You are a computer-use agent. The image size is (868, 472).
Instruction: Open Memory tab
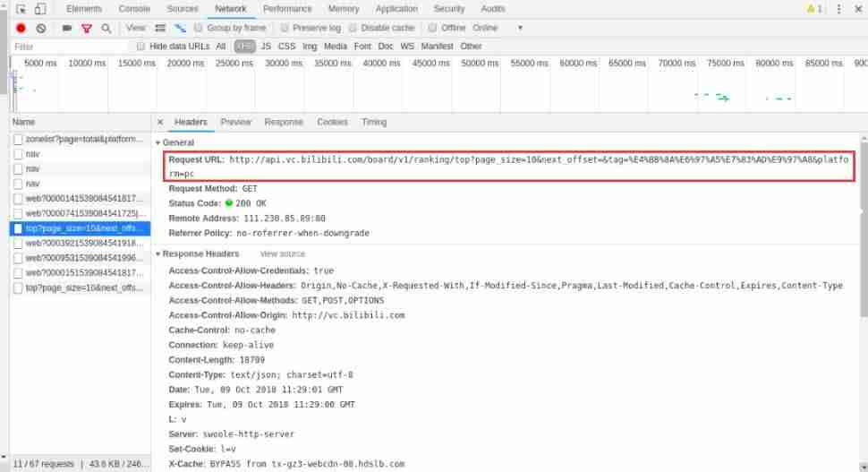[344, 9]
